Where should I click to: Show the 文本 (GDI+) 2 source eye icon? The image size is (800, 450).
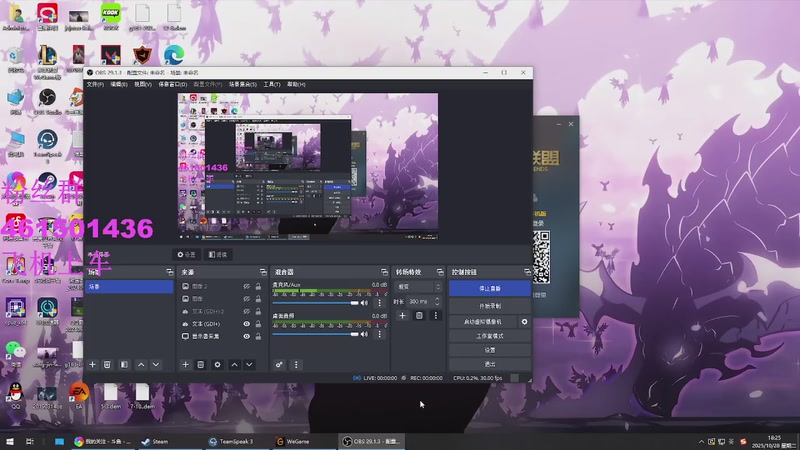pos(246,311)
